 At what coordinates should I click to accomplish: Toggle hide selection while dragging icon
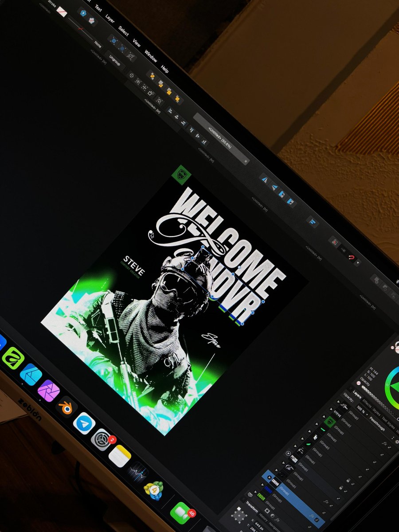pos(138,81)
